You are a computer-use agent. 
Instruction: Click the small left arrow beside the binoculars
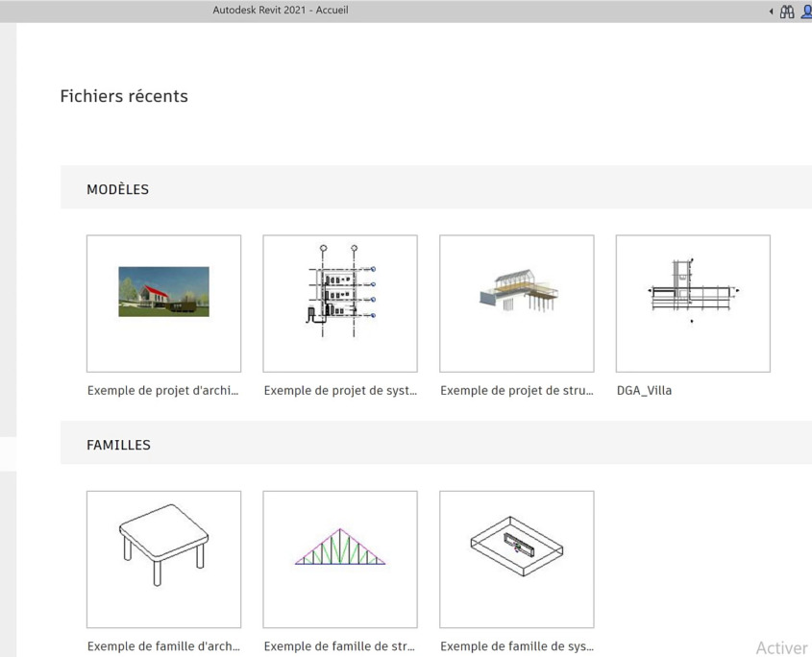tap(771, 12)
